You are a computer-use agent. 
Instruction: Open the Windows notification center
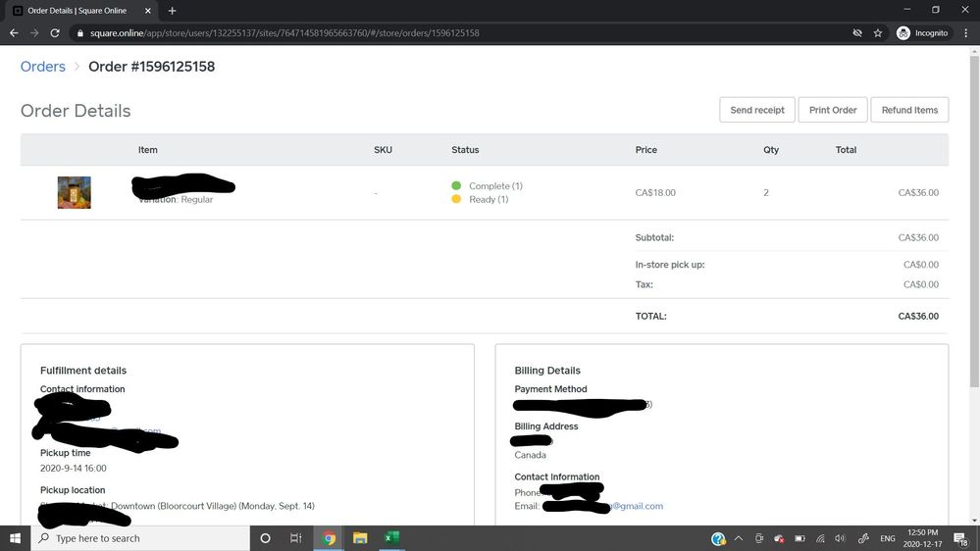(x=961, y=538)
